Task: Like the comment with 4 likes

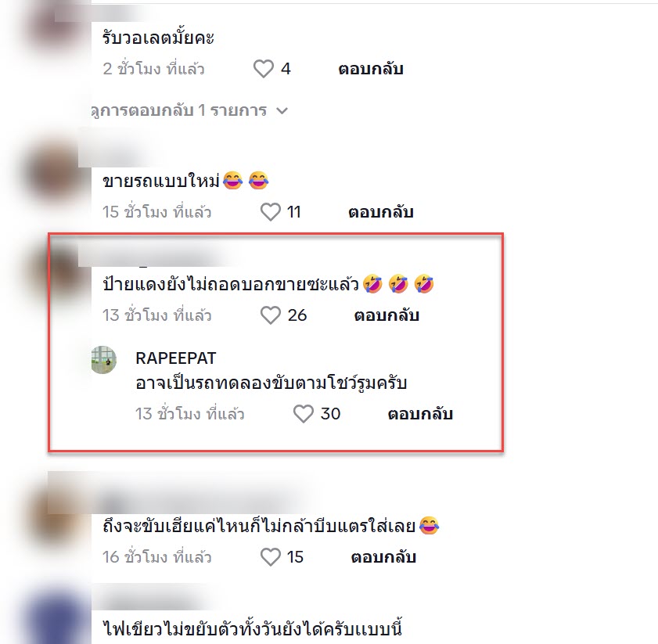Action: pyautogui.click(x=264, y=69)
